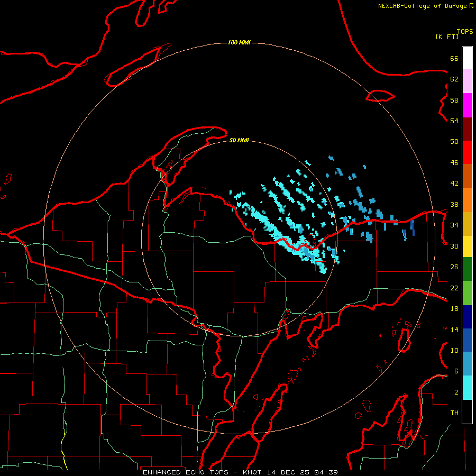Click the "42" legend value
This screenshot has width=476, height=476.
454,184
